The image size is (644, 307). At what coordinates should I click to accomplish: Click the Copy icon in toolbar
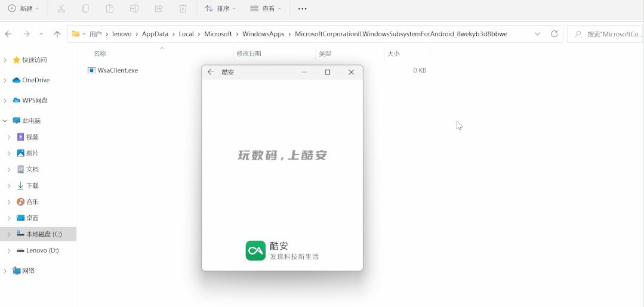(85, 8)
